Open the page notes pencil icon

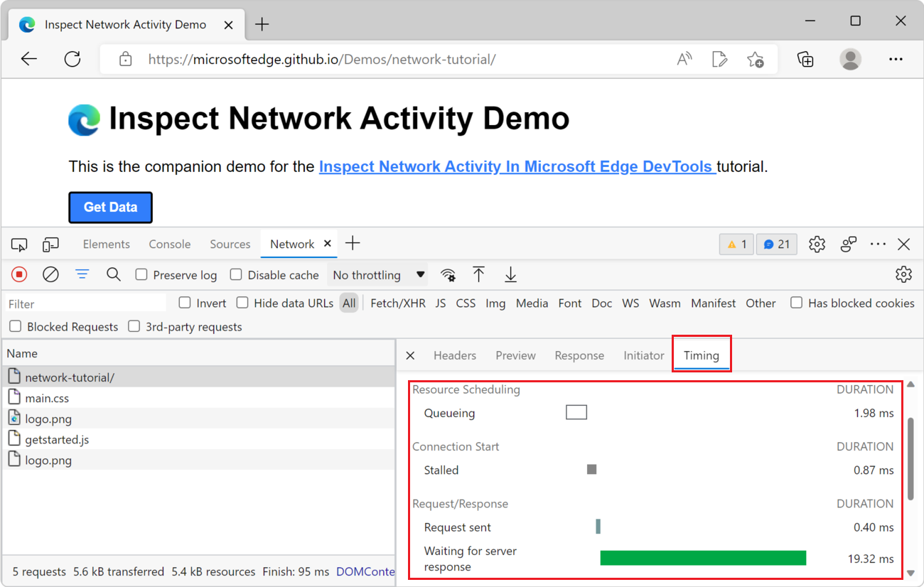[720, 60]
